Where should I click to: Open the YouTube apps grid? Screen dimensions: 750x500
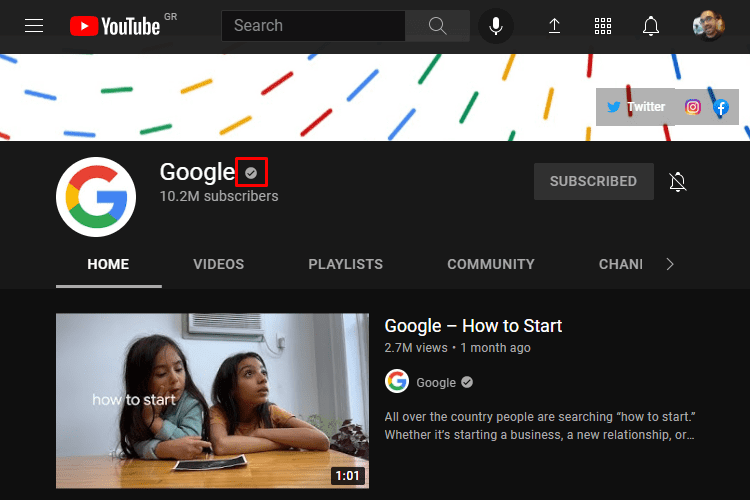pyautogui.click(x=603, y=26)
